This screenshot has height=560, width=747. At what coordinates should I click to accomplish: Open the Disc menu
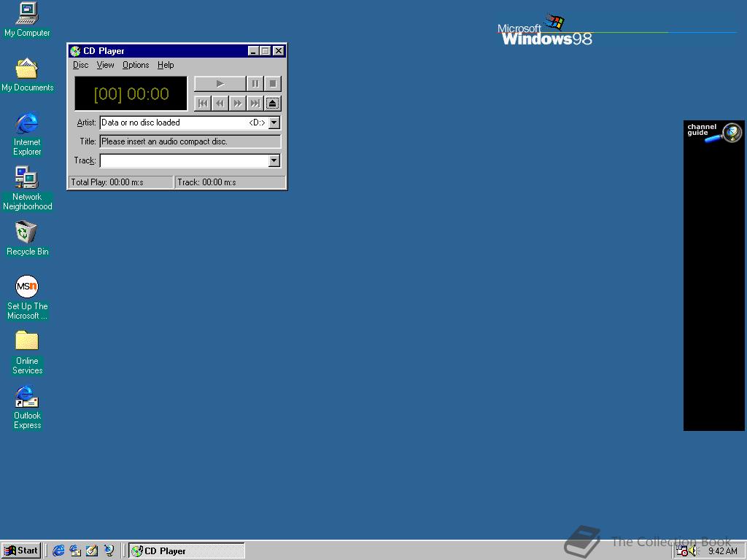[x=80, y=65]
